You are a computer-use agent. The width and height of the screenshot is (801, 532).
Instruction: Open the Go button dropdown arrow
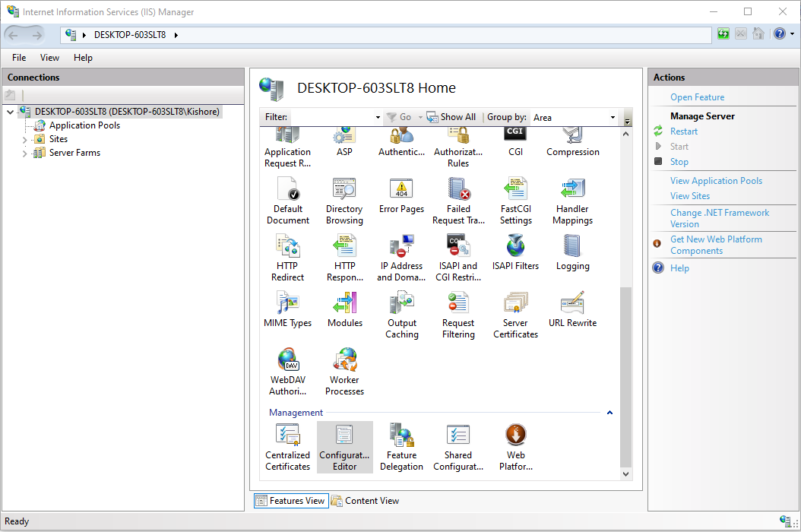420,118
